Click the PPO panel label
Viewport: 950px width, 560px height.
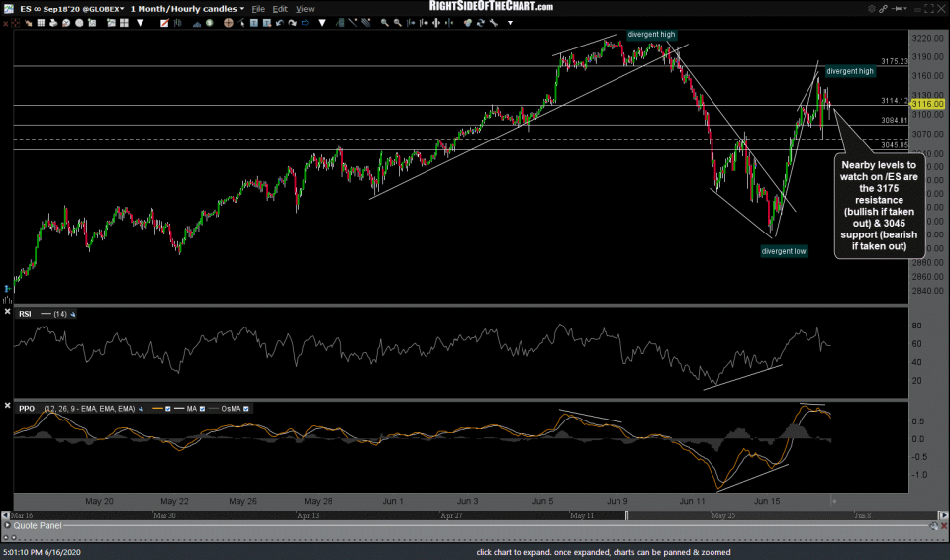pyautogui.click(x=27, y=409)
